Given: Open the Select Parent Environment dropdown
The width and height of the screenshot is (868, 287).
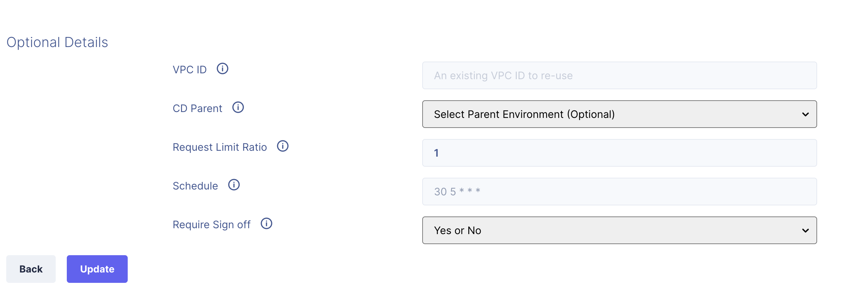Looking at the screenshot, I should click(x=619, y=114).
